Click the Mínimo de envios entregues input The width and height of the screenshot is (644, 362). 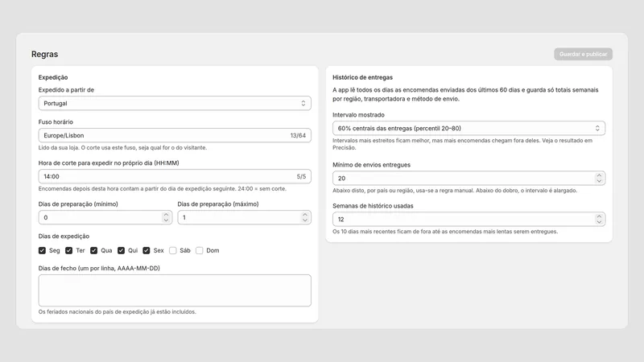click(469, 178)
